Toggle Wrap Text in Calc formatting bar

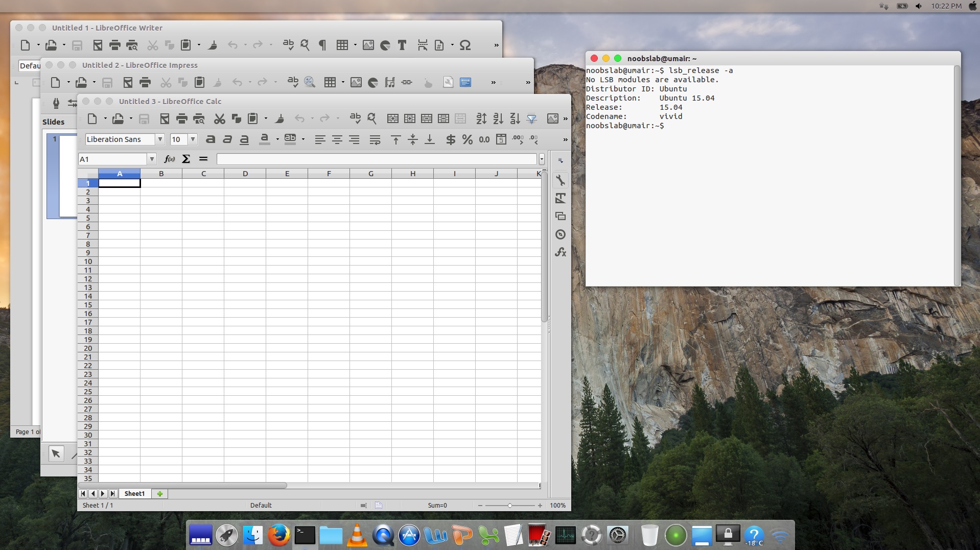click(x=375, y=140)
